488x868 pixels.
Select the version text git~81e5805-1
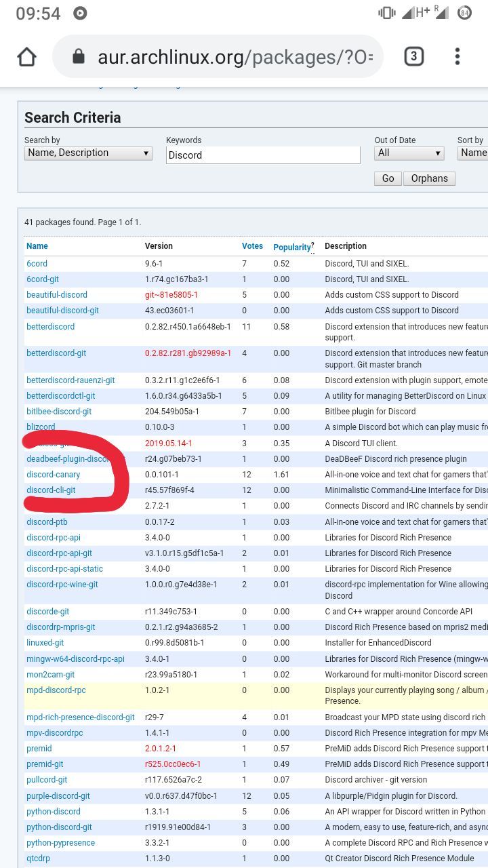point(171,295)
